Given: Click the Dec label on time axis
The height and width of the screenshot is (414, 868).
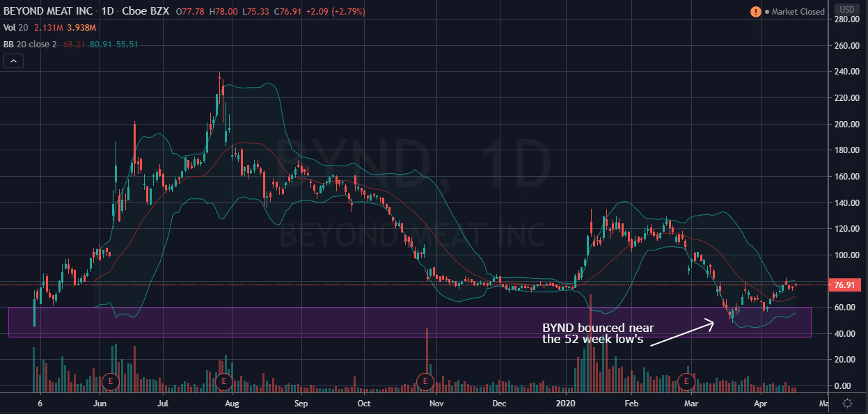Looking at the screenshot, I should tap(499, 403).
